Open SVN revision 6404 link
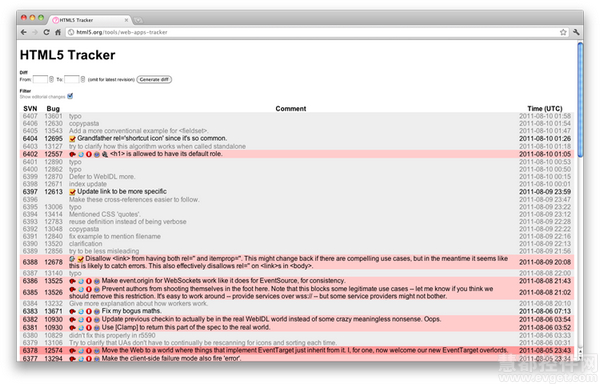The width and height of the screenshot is (600, 384). click(30, 138)
